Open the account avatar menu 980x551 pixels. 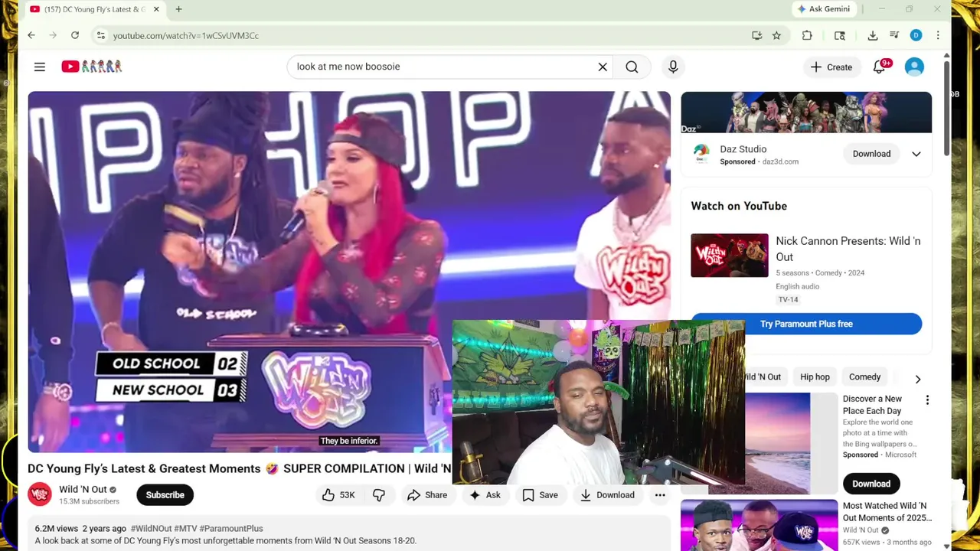point(914,67)
